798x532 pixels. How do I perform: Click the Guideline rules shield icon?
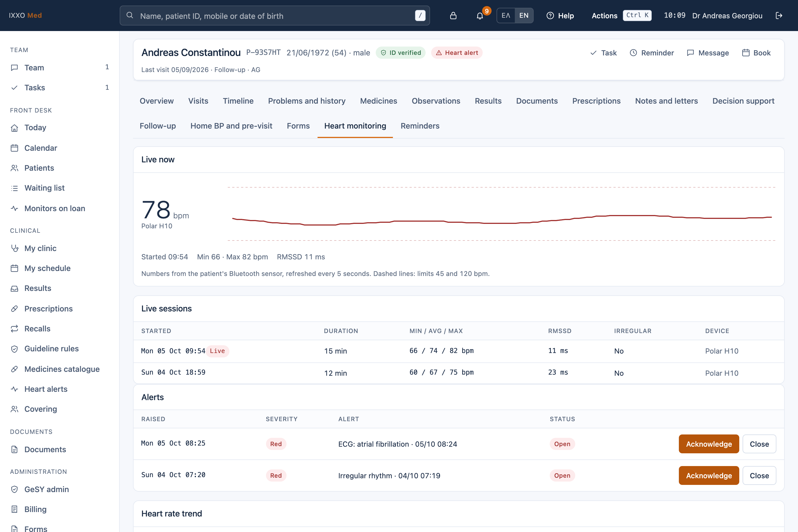(x=14, y=349)
